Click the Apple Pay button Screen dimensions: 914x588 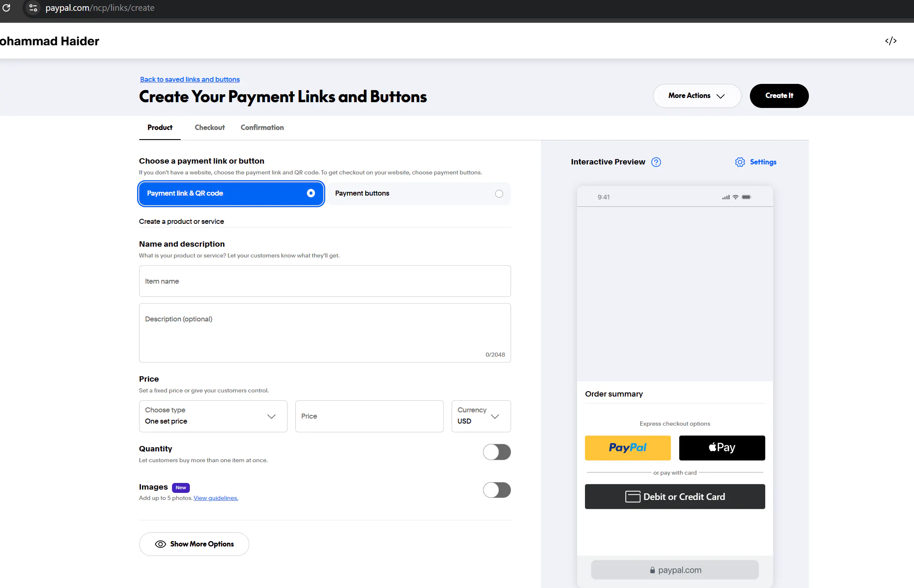pyautogui.click(x=722, y=448)
